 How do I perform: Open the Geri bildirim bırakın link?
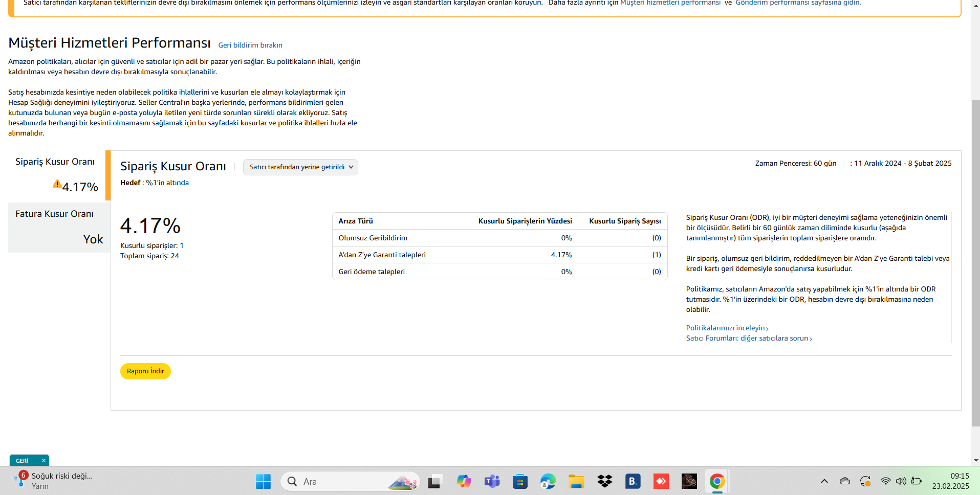[x=250, y=45]
